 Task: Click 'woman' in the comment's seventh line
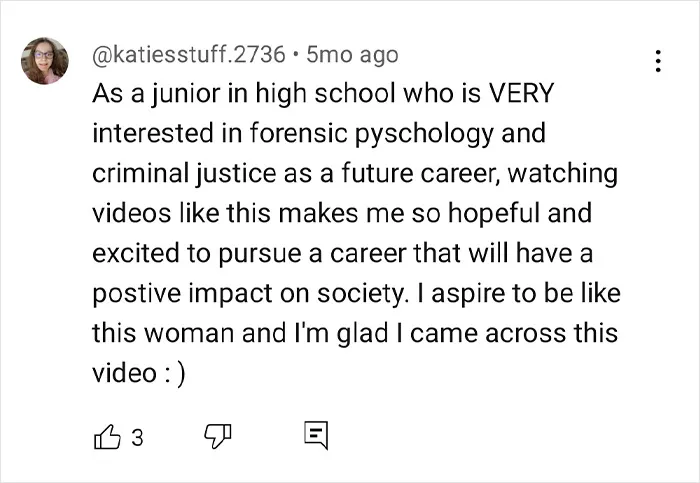coord(189,334)
